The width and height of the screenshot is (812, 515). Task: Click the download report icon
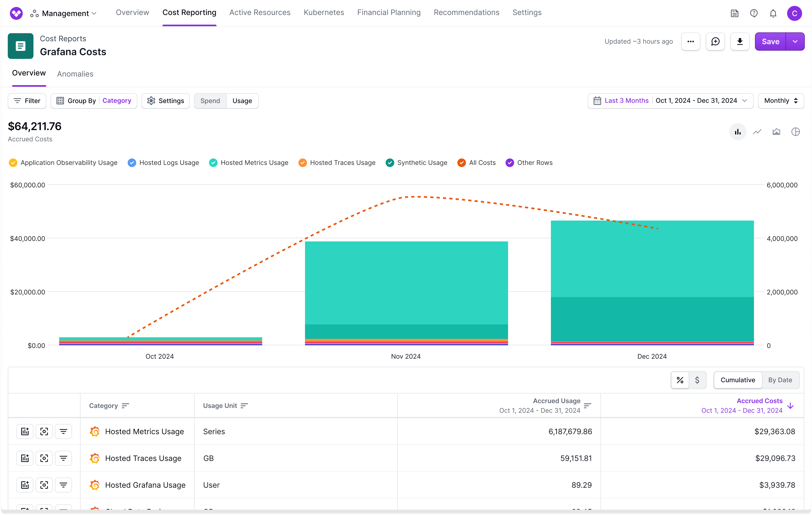[x=740, y=41]
